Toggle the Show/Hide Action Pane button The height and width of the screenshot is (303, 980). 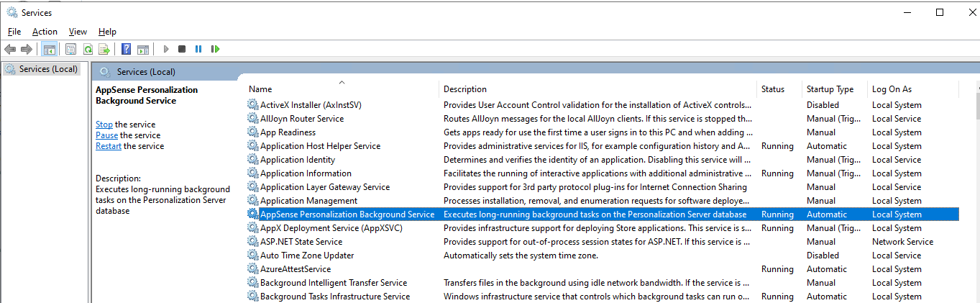142,49
